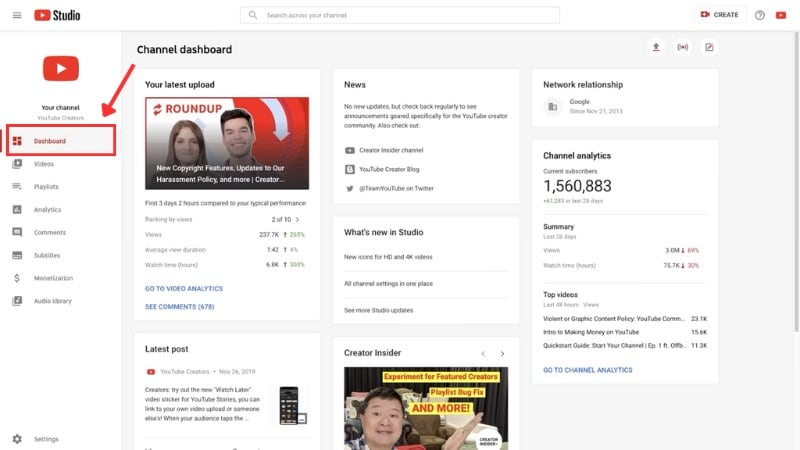Screen dimensions: 800x450
Task: Click the CREATE button
Action: tap(719, 15)
